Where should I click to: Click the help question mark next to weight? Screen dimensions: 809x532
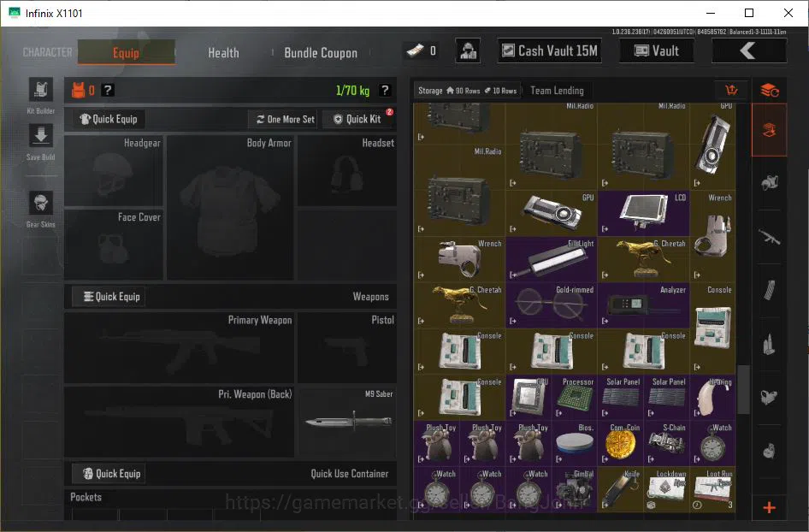pyautogui.click(x=385, y=91)
